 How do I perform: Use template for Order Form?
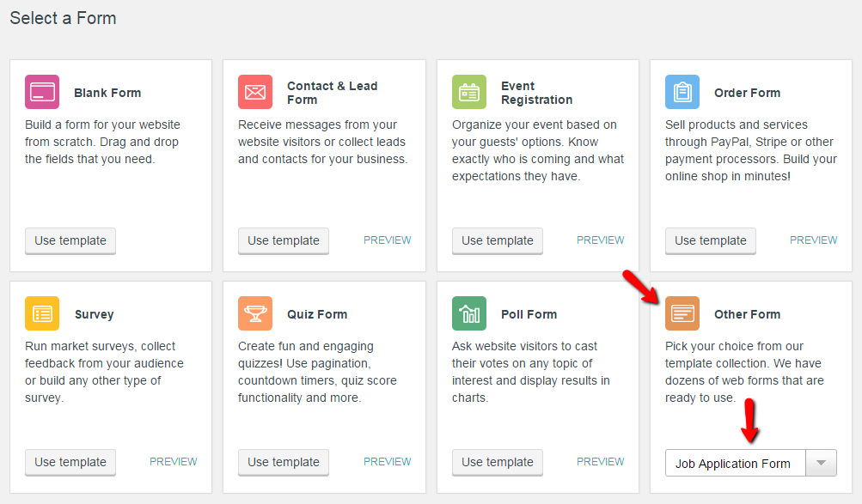tap(711, 241)
